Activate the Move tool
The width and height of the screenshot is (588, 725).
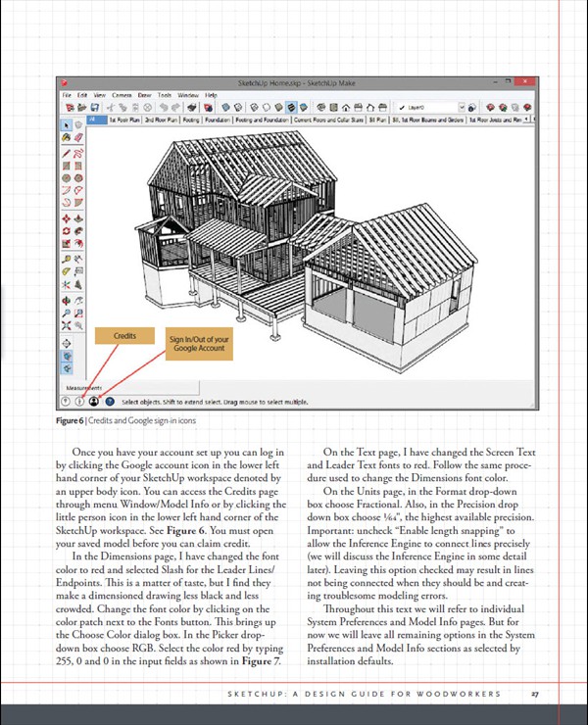coord(67,218)
